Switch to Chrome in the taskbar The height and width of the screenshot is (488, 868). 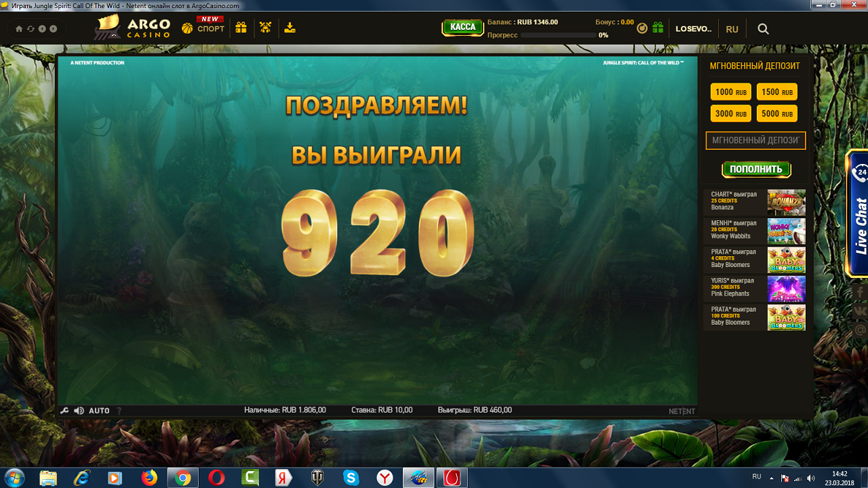182,478
